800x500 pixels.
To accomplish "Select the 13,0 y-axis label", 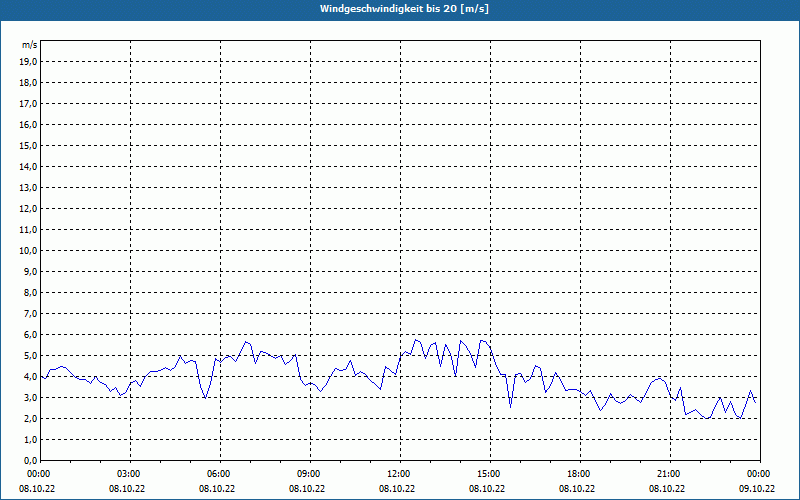I will click(x=28, y=187).
